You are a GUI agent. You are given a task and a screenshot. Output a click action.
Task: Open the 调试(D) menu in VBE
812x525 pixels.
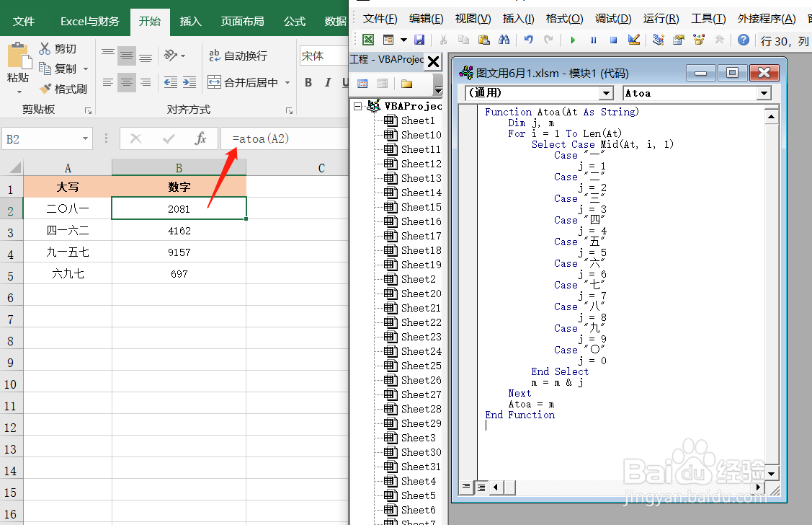tap(612, 18)
